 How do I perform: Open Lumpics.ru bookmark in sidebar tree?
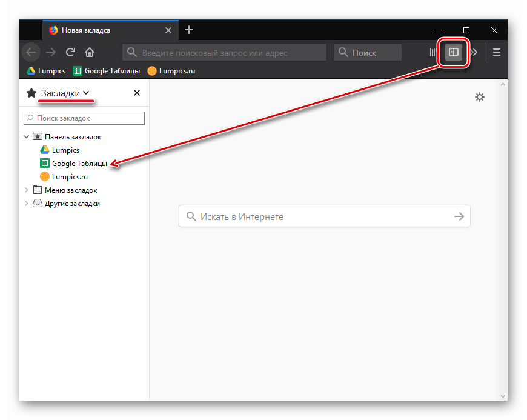click(x=70, y=177)
